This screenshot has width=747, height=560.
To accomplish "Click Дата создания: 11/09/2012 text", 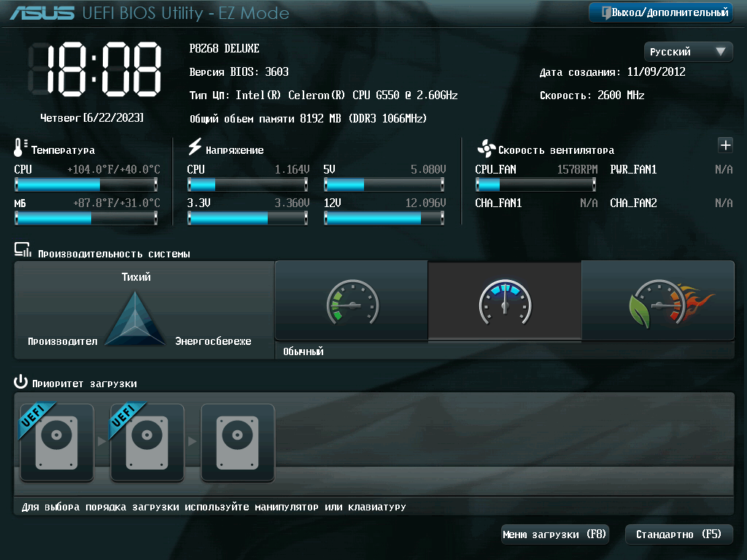I will point(613,72).
